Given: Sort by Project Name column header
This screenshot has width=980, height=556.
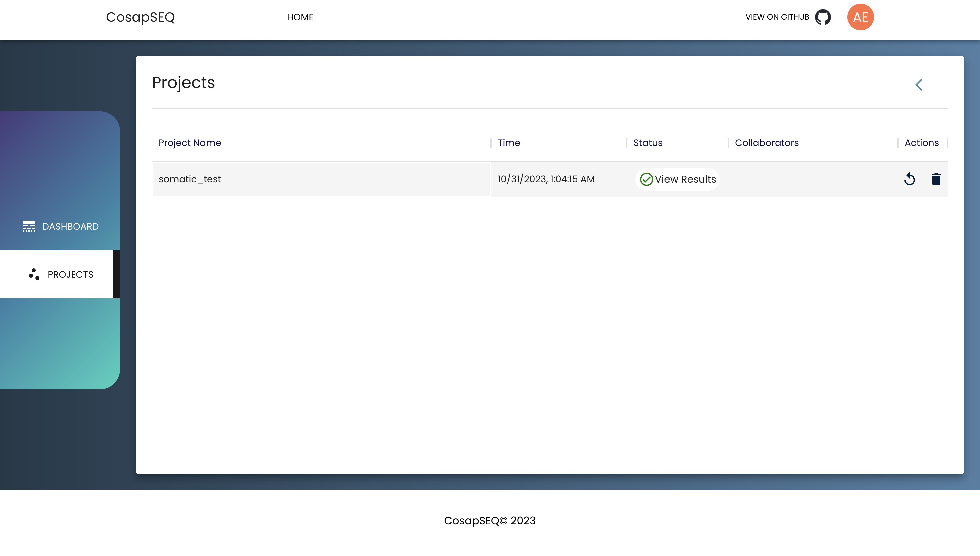Looking at the screenshot, I should coord(190,143).
